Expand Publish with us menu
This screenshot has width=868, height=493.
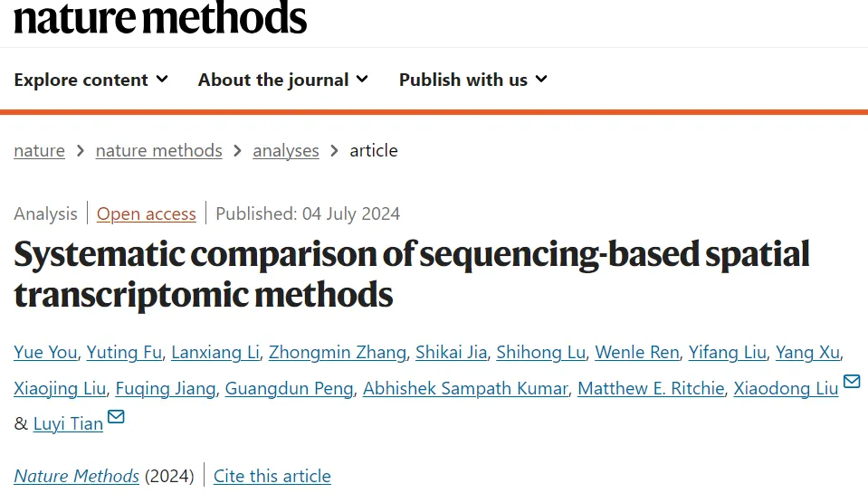[473, 80]
